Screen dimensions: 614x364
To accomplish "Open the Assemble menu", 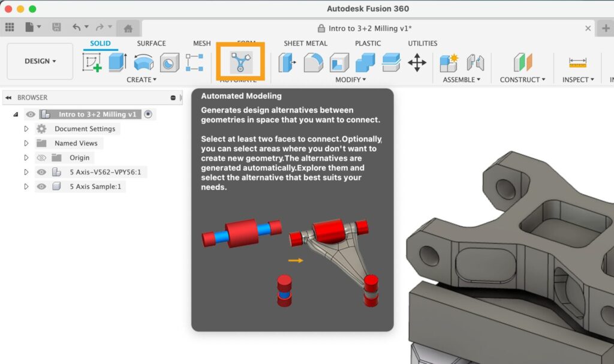I will pos(460,80).
